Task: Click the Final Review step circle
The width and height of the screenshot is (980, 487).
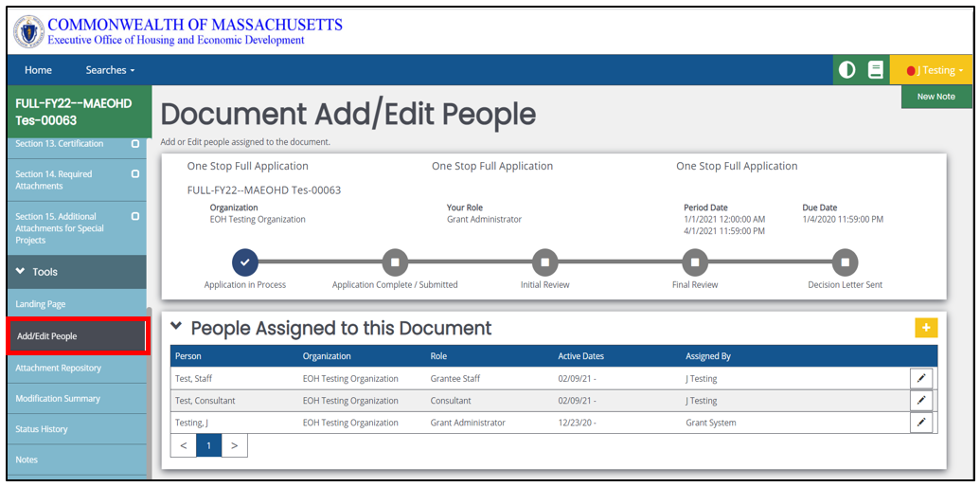Action: click(695, 262)
